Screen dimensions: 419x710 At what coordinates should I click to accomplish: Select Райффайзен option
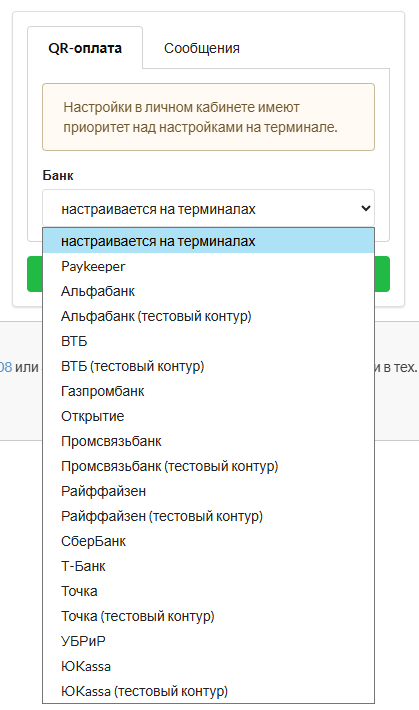[x=208, y=491]
